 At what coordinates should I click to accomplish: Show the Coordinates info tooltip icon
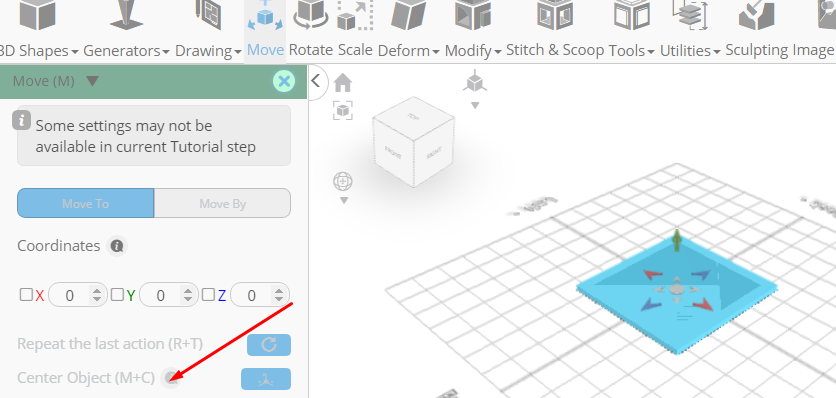point(117,246)
